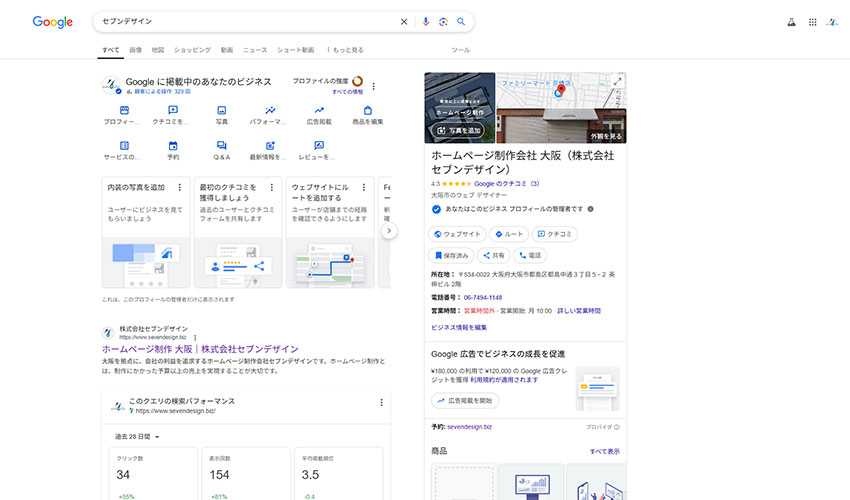Click the 電話 call button
Viewport: 850px width, 500px height.
[x=530, y=255]
